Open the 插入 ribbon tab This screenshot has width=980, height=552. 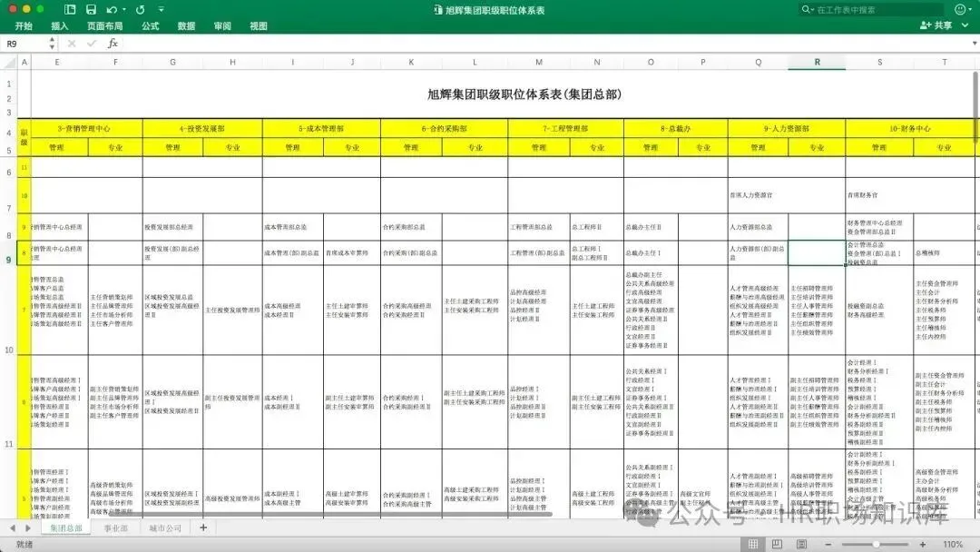[x=59, y=25]
